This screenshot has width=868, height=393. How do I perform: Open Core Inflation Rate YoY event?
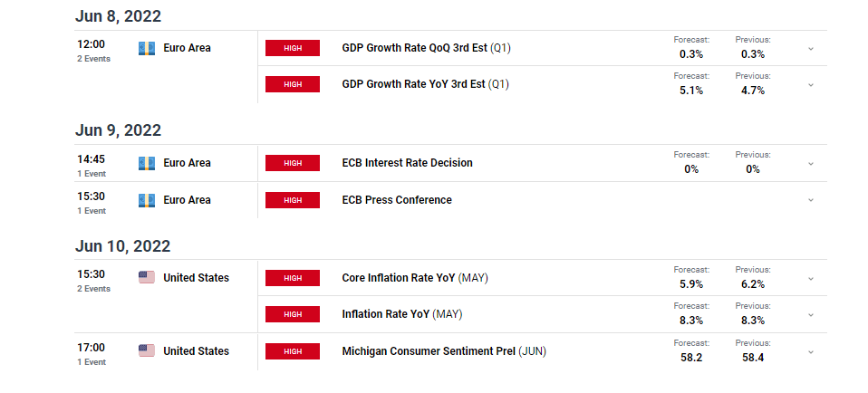tap(415, 278)
